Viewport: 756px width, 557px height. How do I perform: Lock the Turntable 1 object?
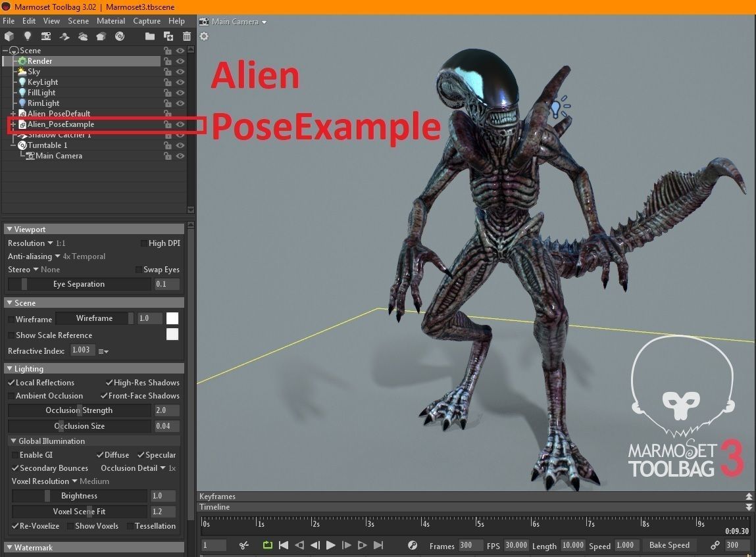(x=167, y=145)
